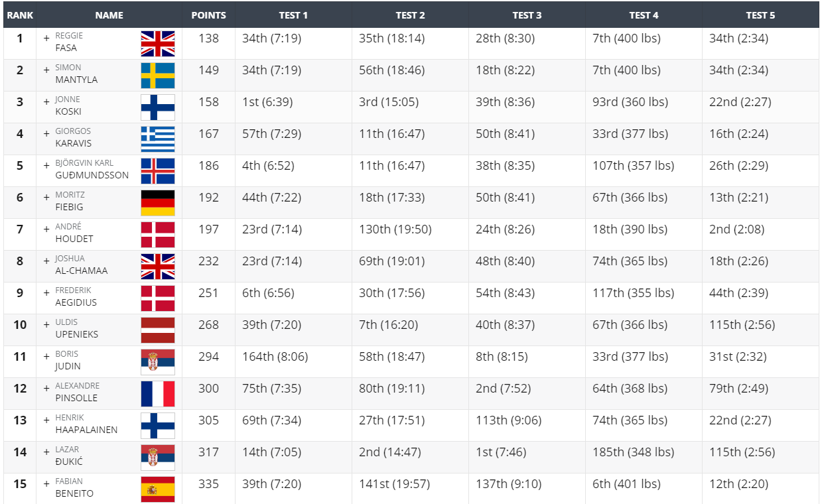Expand Jonne Koski's row with plus sign
This screenshot has height=504, width=822.
[x=46, y=101]
